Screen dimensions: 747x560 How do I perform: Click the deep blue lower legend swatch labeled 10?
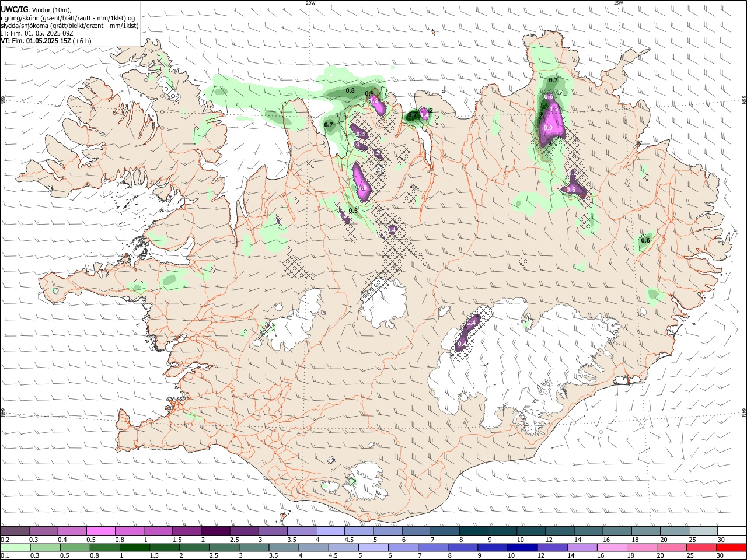coord(522,547)
